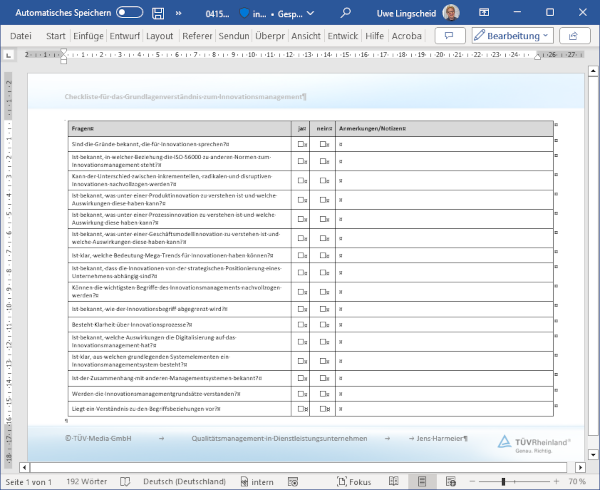Open the Einfüge ribbon tab
This screenshot has width=600, height=490.
coord(89,35)
